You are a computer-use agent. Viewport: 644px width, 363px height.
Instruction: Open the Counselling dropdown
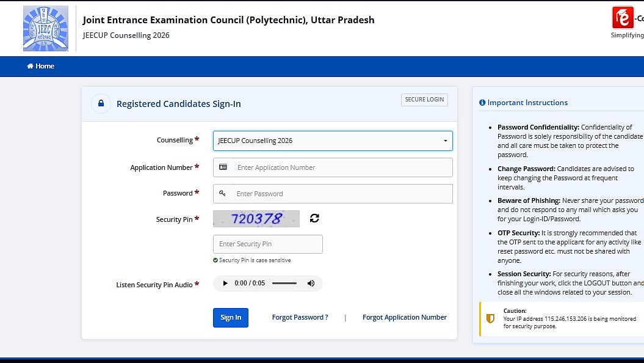pyautogui.click(x=333, y=141)
